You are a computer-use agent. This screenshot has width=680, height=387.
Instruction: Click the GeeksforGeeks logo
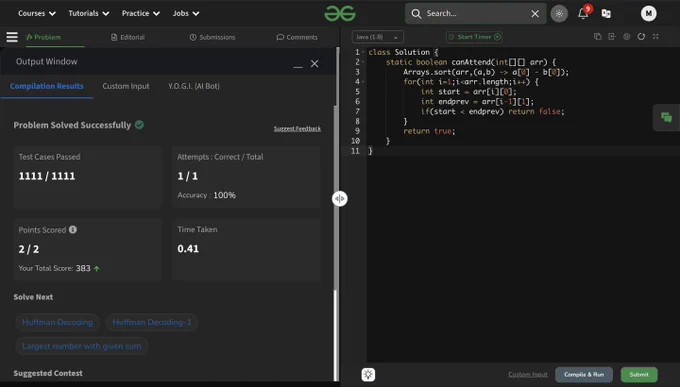(340, 13)
